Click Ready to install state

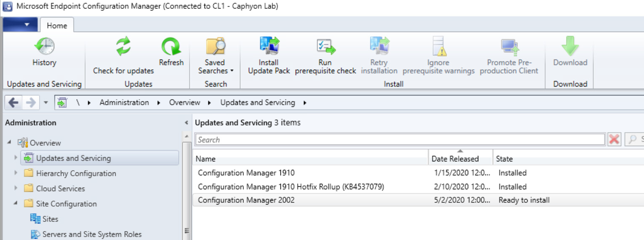524,200
